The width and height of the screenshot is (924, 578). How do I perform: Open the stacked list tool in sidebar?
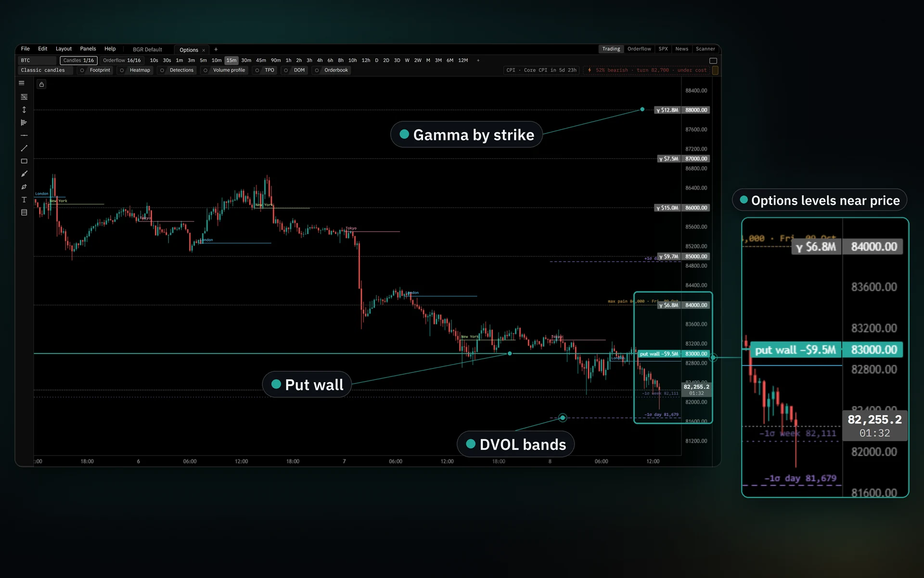click(24, 212)
